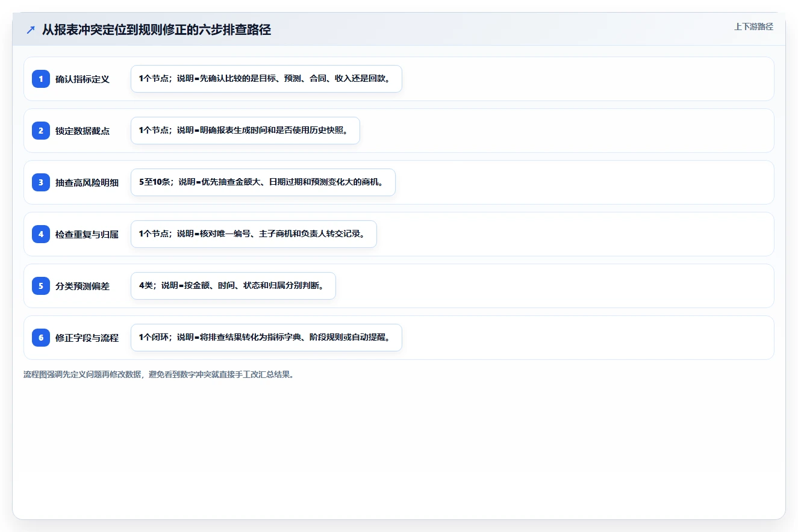
Task: Click step number 3 badge
Action: tap(41, 182)
